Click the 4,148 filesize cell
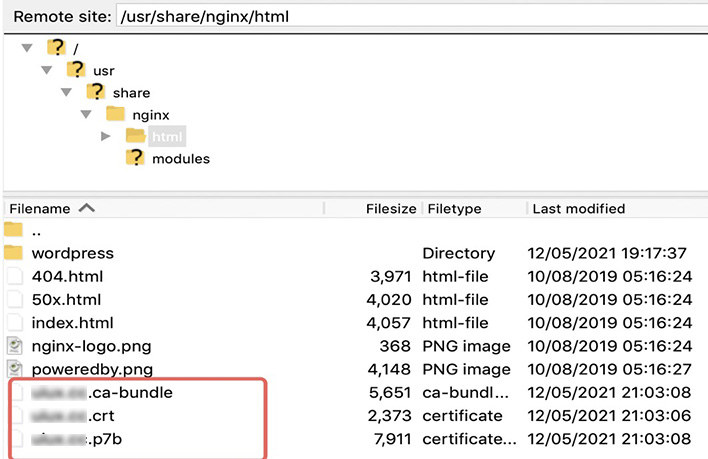 tap(389, 370)
